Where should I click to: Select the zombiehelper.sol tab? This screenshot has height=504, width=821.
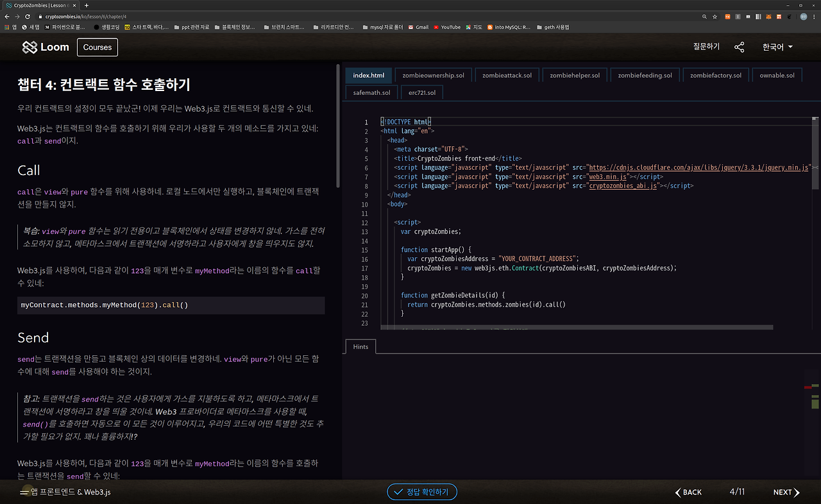(575, 75)
